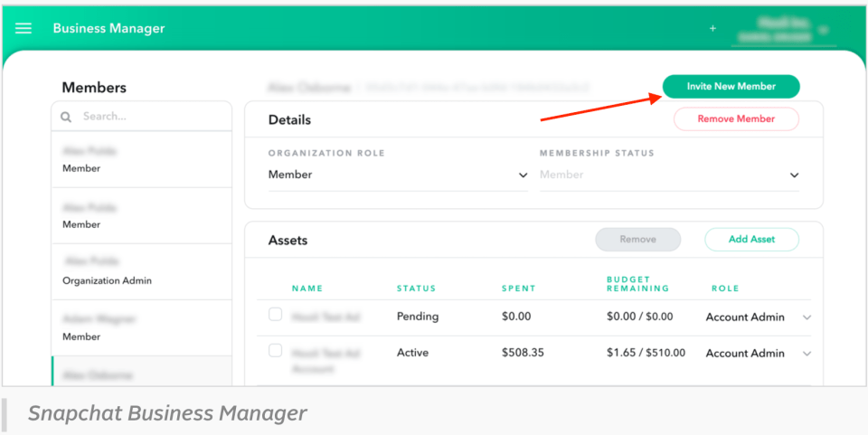Click the Active status cell

(412, 353)
